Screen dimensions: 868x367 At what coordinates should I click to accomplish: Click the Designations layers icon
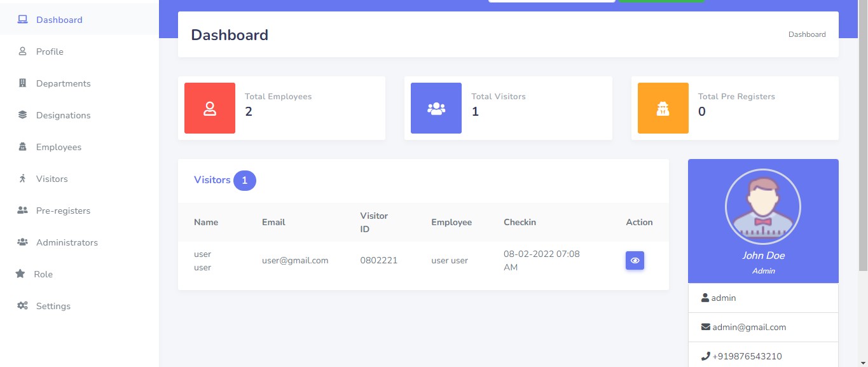[23, 115]
